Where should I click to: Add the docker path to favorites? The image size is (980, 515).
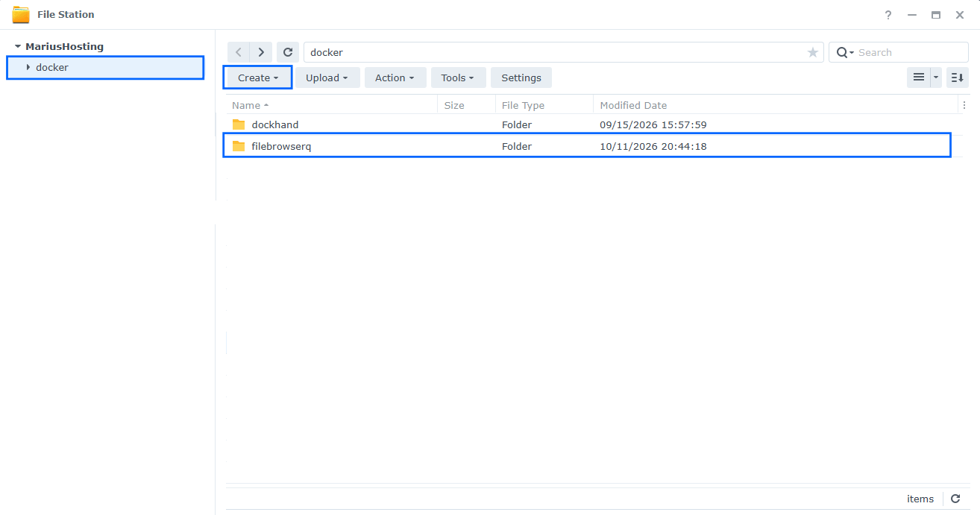pos(813,52)
